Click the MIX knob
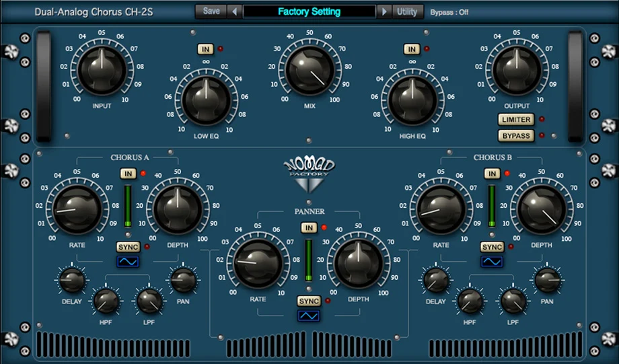This screenshot has width=619, height=364. point(309,70)
